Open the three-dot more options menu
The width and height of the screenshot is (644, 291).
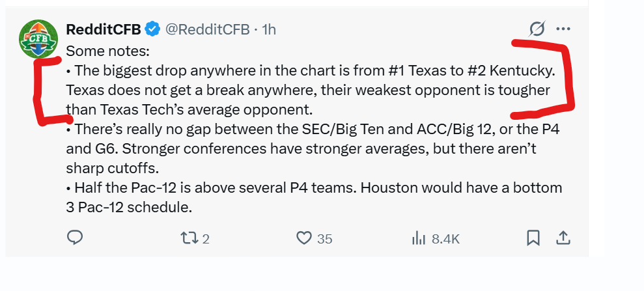pyautogui.click(x=563, y=29)
